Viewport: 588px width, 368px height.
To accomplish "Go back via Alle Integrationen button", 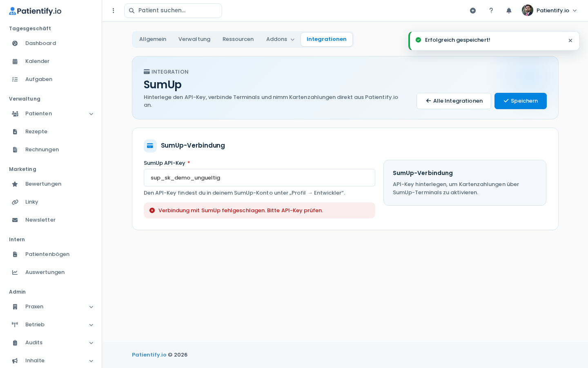I will point(454,101).
